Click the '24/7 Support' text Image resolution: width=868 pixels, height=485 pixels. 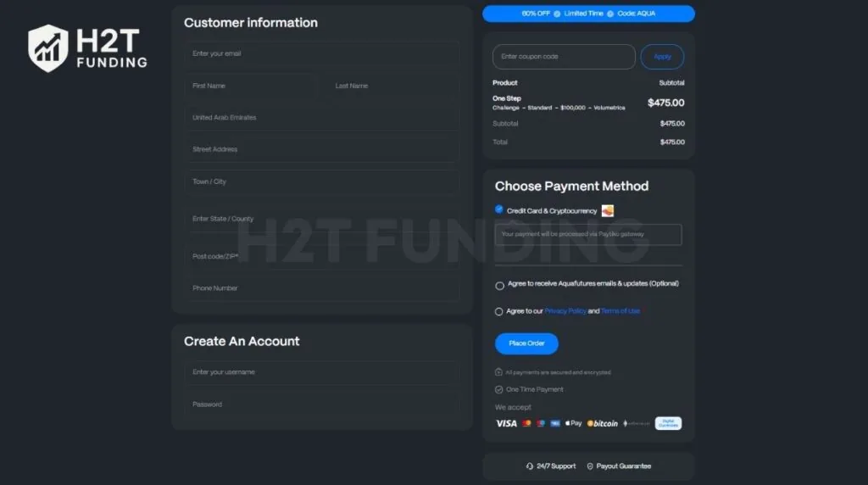[x=556, y=466]
